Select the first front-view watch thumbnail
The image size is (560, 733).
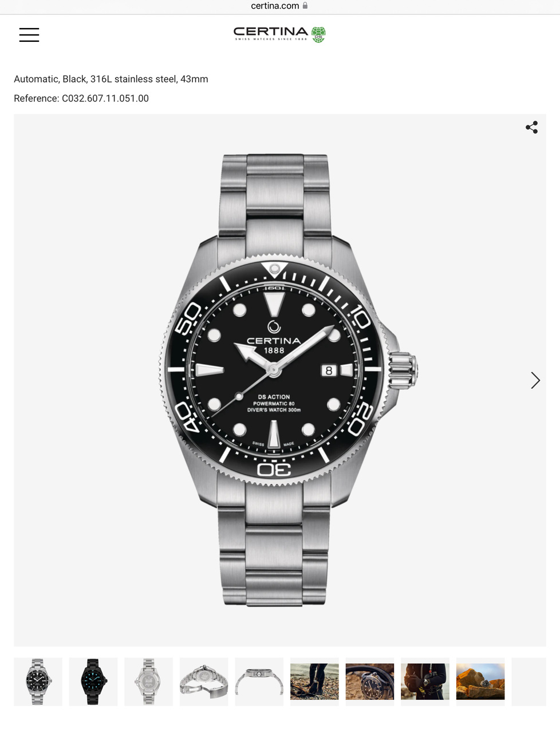click(38, 681)
